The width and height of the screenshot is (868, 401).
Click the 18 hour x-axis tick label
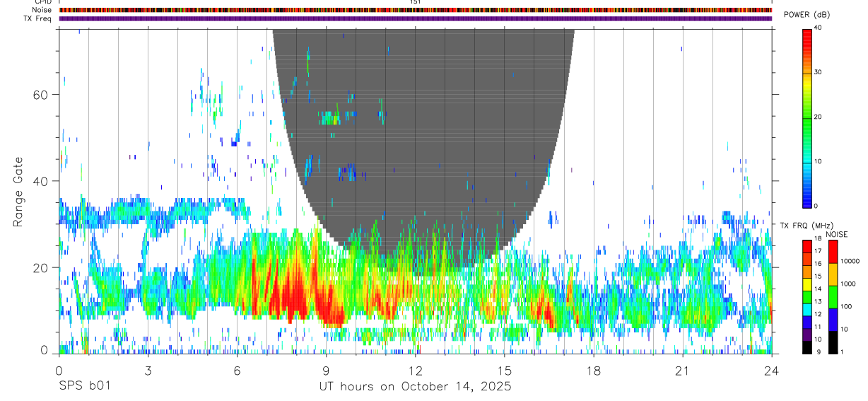(x=594, y=371)
